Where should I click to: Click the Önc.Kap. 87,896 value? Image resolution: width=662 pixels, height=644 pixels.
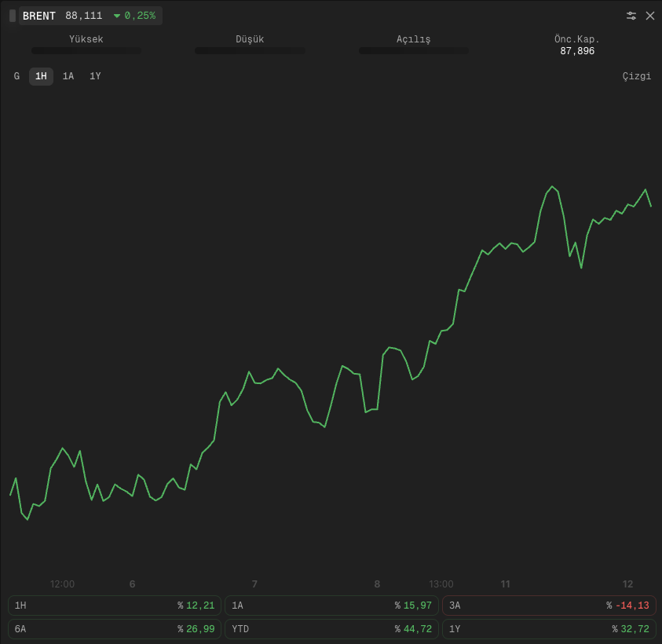tap(576, 51)
